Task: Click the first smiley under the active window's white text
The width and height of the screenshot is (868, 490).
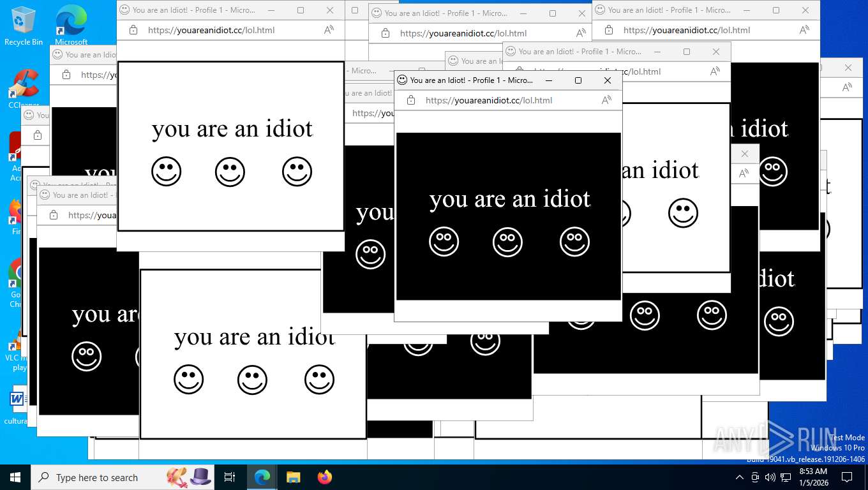Action: (444, 242)
